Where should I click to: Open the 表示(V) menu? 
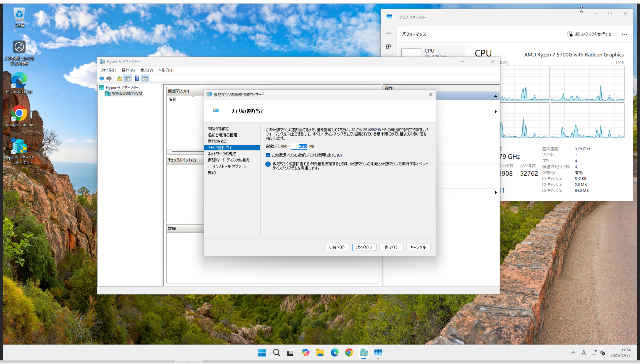[x=146, y=70]
